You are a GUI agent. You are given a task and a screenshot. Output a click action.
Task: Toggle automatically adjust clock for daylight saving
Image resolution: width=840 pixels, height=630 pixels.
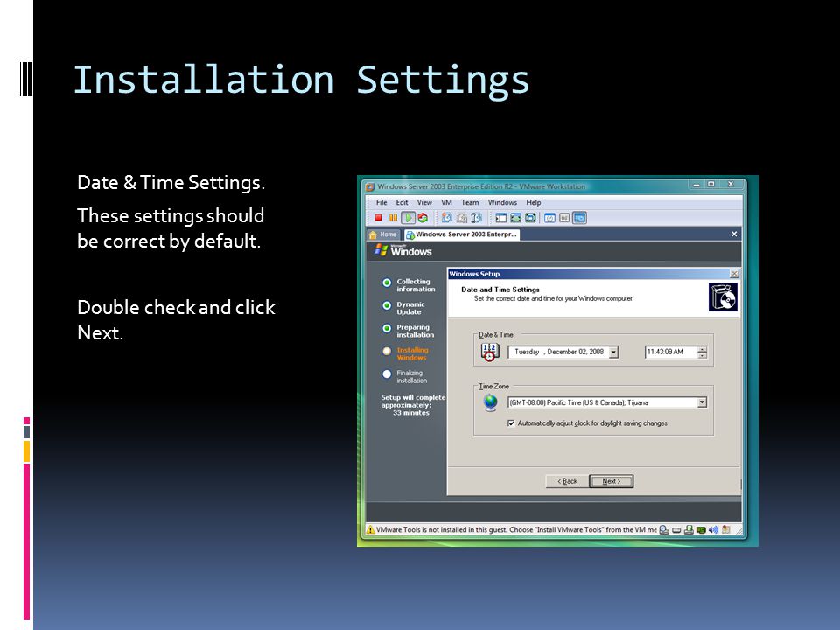511,423
